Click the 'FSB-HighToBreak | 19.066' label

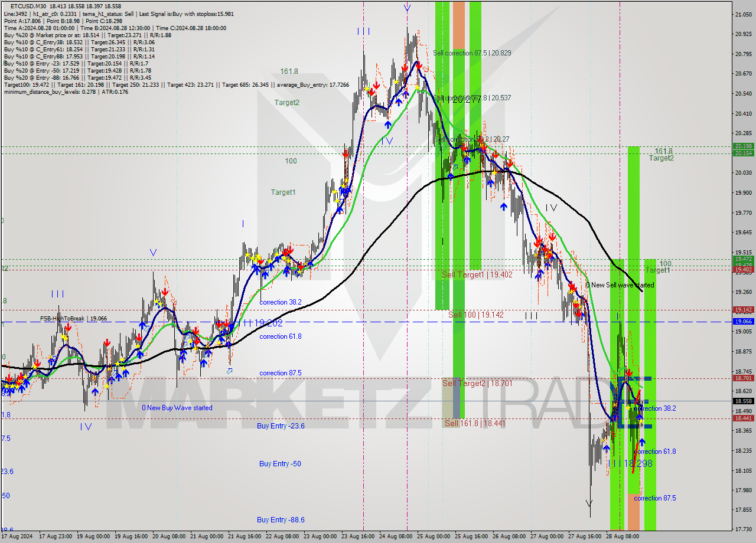[73, 319]
